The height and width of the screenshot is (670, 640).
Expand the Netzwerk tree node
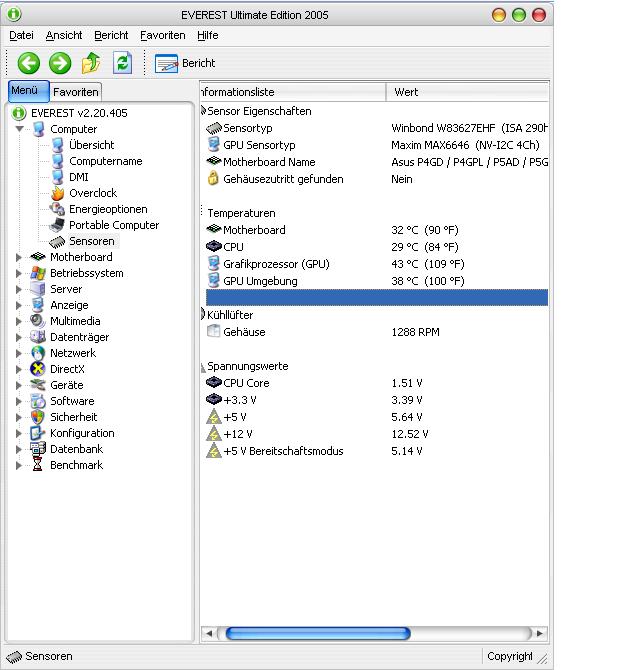pos(18,353)
